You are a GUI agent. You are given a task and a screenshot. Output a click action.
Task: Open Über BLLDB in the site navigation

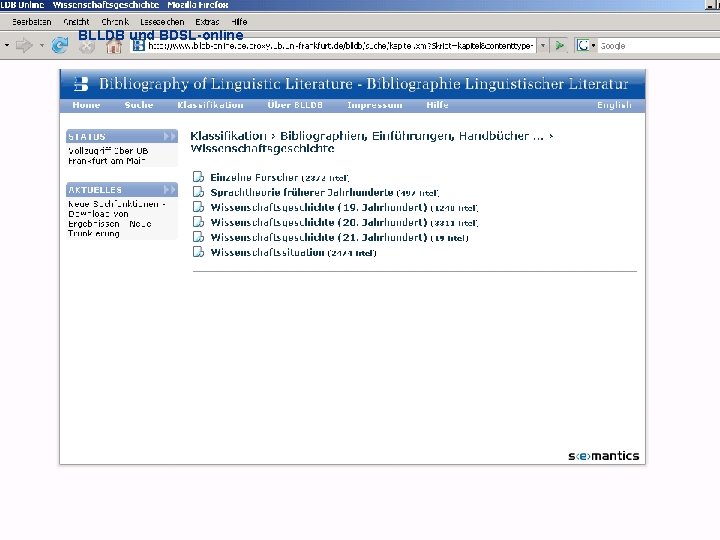pyautogui.click(x=295, y=105)
